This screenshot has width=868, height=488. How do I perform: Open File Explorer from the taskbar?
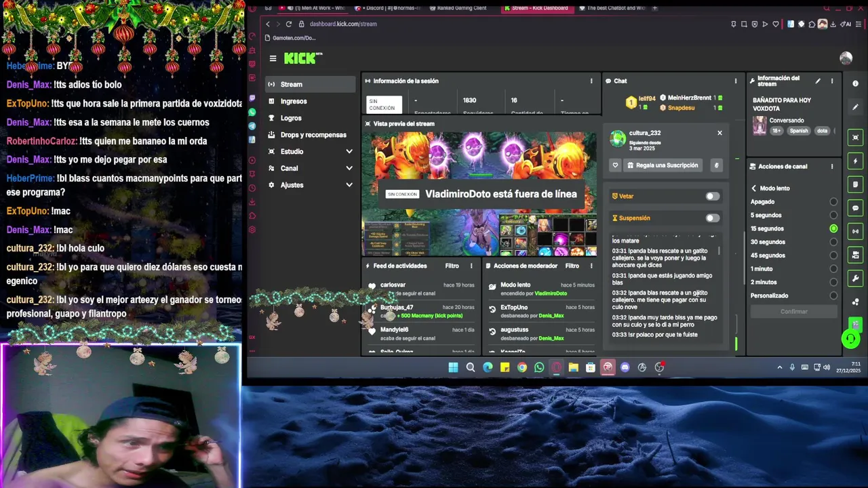point(573,367)
